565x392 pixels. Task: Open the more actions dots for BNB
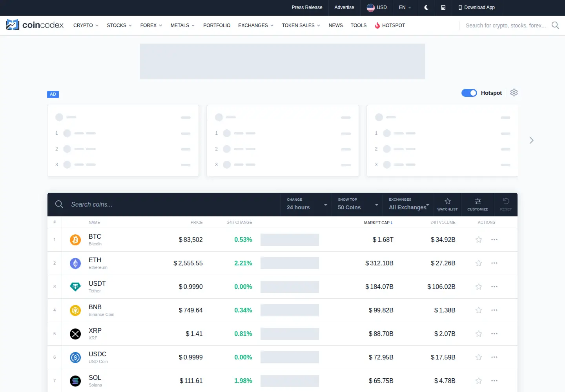click(x=494, y=310)
